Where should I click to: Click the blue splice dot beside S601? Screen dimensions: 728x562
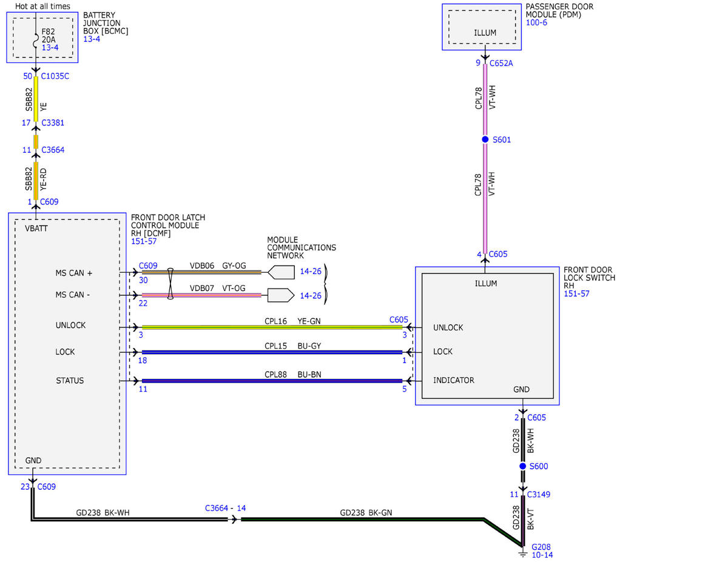(x=485, y=139)
